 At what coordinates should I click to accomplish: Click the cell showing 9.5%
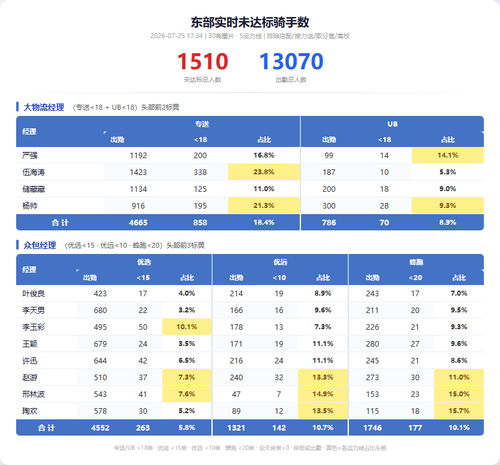(459, 310)
